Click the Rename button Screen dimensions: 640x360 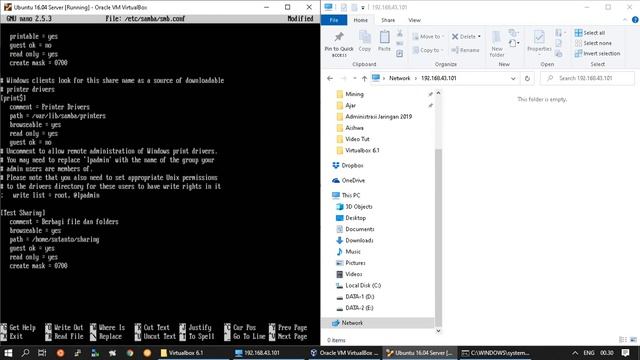coord(465,50)
